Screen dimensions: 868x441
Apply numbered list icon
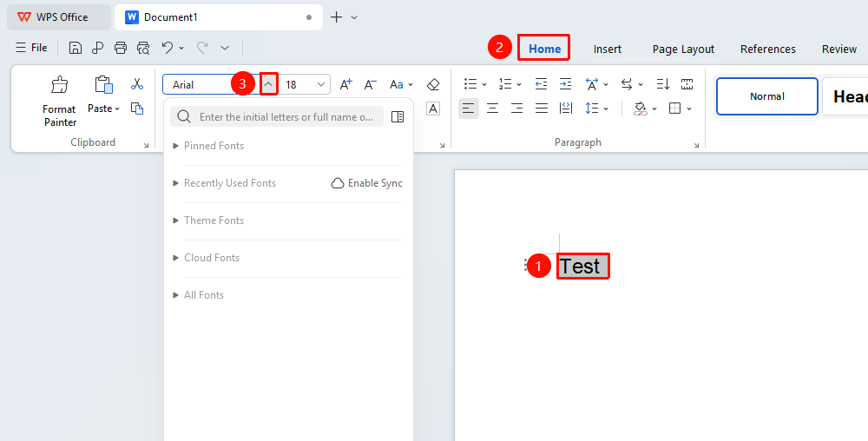click(x=505, y=84)
